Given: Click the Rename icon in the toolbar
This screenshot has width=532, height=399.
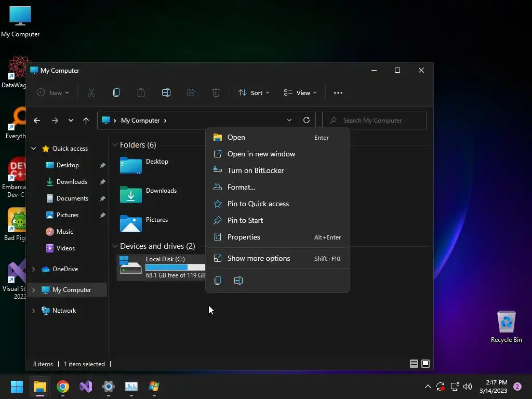Looking at the screenshot, I should tap(166, 92).
